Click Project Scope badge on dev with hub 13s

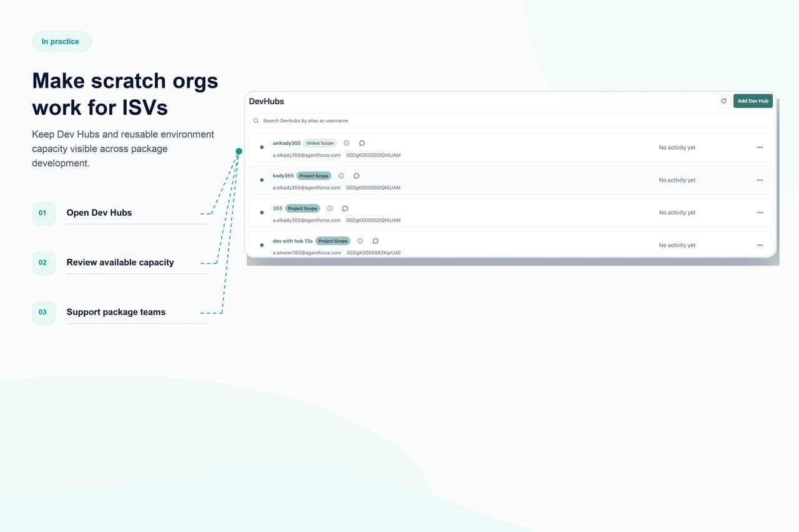click(333, 241)
